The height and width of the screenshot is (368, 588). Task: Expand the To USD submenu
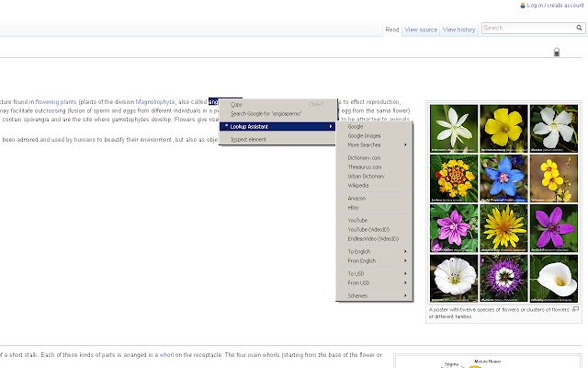[x=374, y=274]
